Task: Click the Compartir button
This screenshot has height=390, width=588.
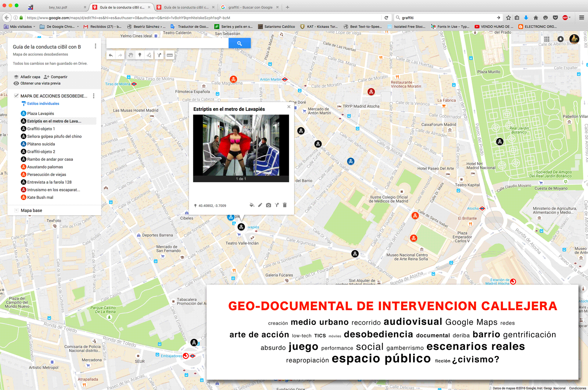Action: [x=56, y=77]
